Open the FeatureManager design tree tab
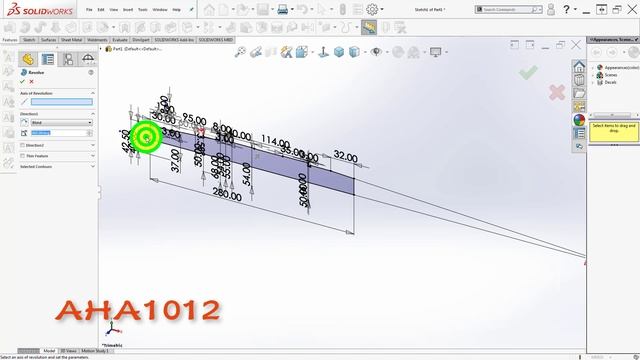The width and height of the screenshot is (640, 360). [x=28, y=60]
